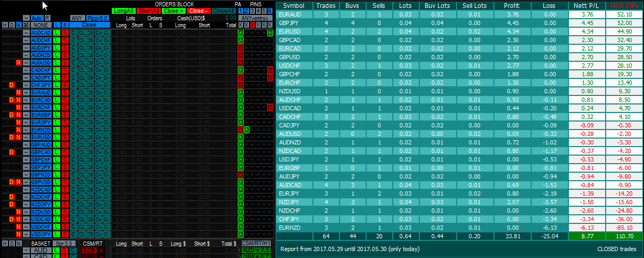Toggle the D flag on CHFJPY row

12,85
